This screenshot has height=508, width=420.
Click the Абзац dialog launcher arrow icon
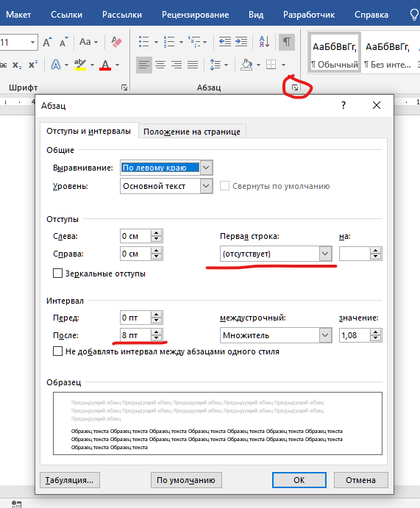(x=295, y=87)
